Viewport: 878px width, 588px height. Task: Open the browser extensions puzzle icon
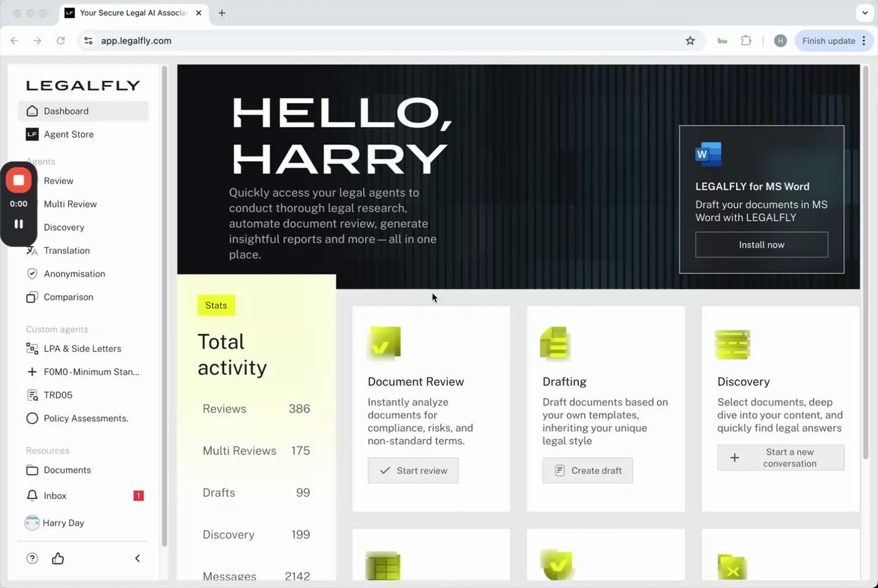tap(746, 40)
